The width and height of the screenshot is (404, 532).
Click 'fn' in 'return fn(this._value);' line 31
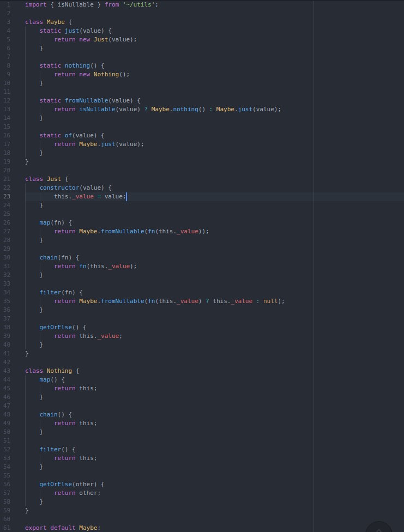83,267
